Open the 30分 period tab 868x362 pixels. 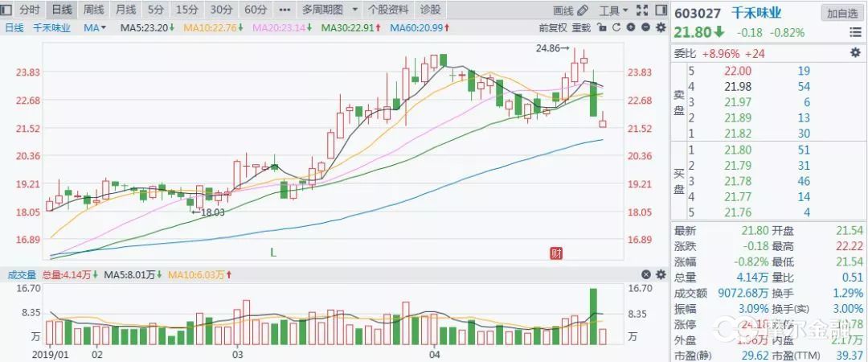(222, 10)
